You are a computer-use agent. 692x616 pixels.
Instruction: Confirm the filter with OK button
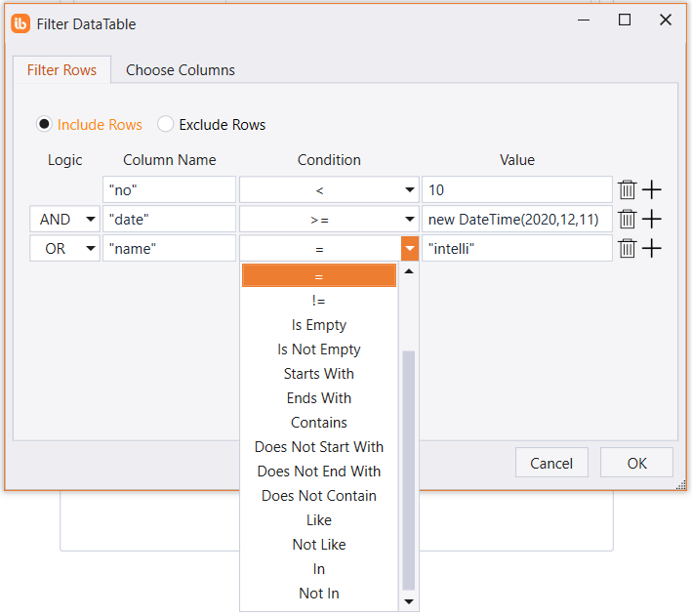(636, 463)
